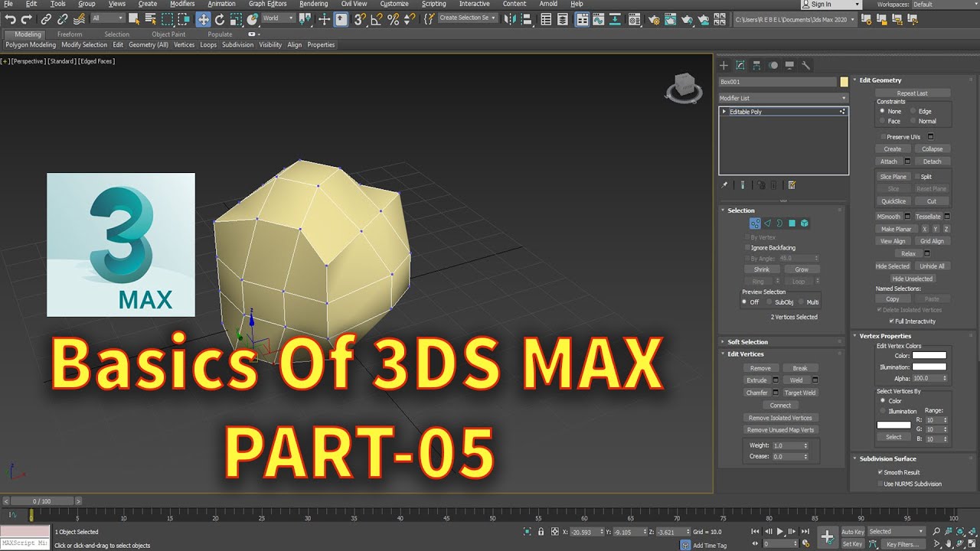Open the Material Editor icon
This screenshot has height=551, width=980.
pos(635,19)
